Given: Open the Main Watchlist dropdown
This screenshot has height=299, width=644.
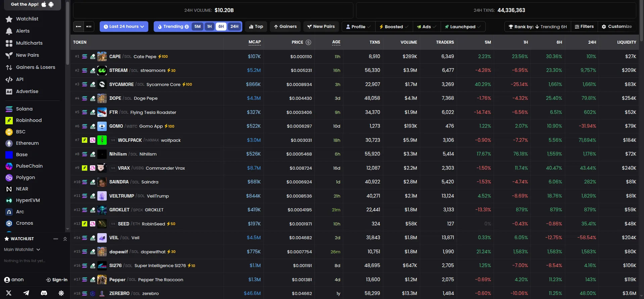Looking at the screenshot, I should (x=22, y=250).
